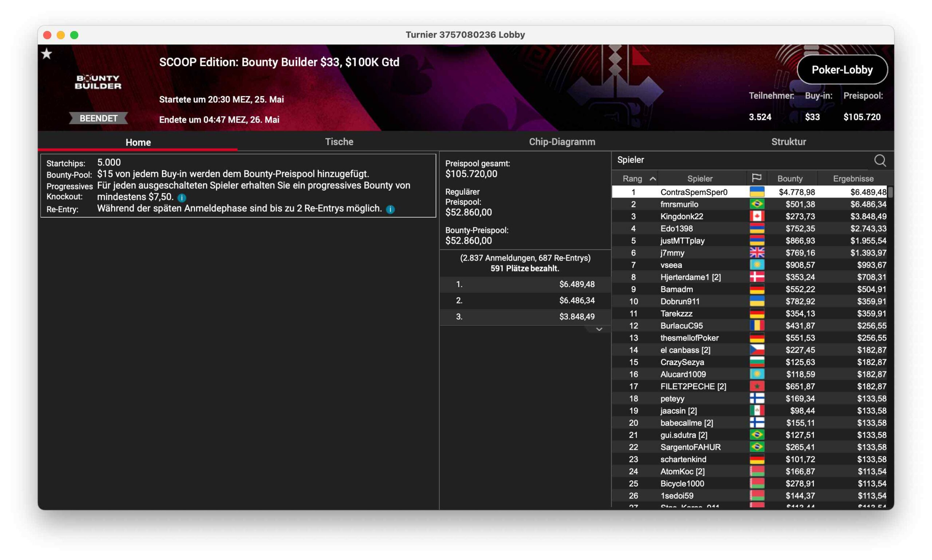
Task: Click the player search magnifier icon
Action: pos(880,160)
